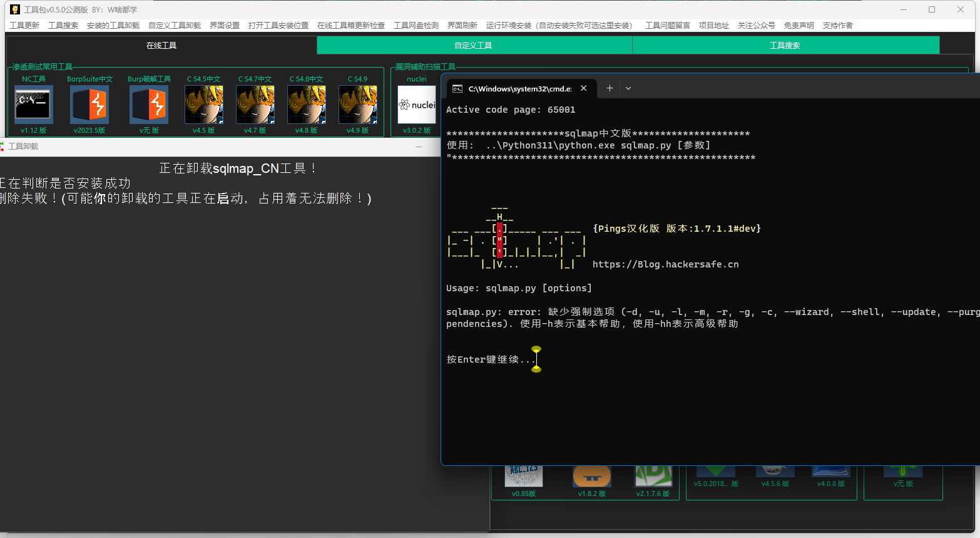This screenshot has width=980, height=538.
Task: Click the 'Usage: sqlmap.py [options]' line
Action: click(x=519, y=288)
